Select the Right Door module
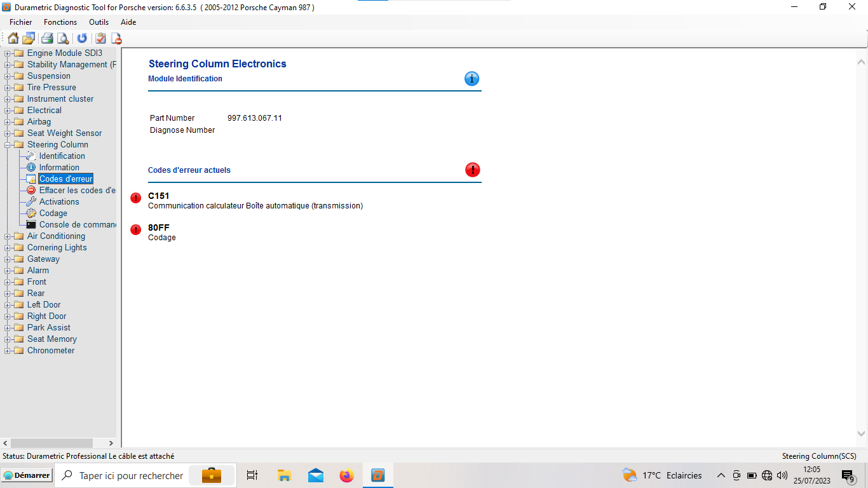Image resolution: width=868 pixels, height=488 pixels. coord(46,316)
